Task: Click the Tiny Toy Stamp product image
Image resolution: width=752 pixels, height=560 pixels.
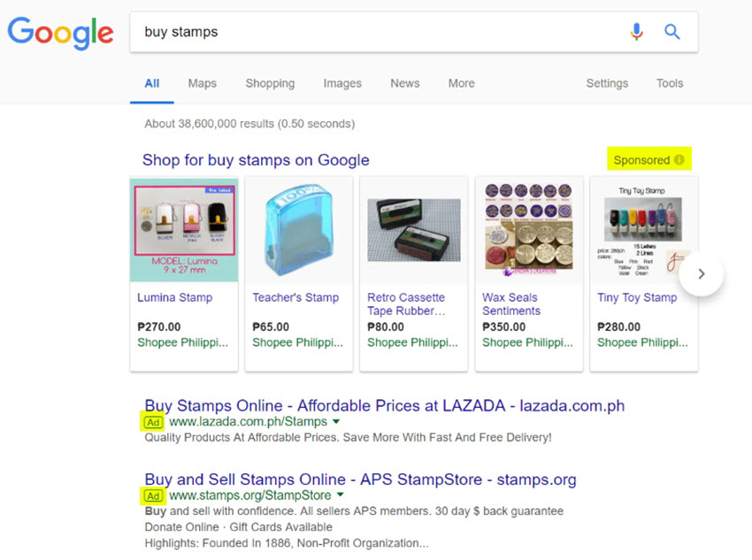Action: [643, 230]
